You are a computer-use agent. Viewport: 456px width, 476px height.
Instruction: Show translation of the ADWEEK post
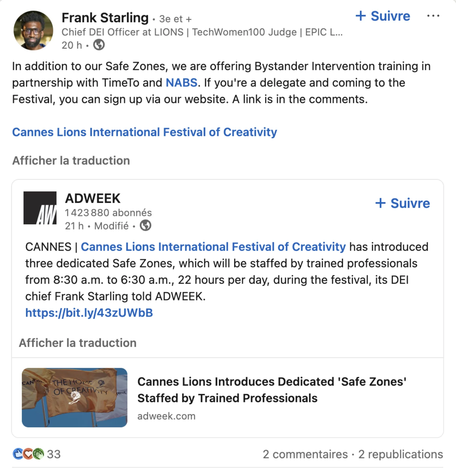[78, 343]
